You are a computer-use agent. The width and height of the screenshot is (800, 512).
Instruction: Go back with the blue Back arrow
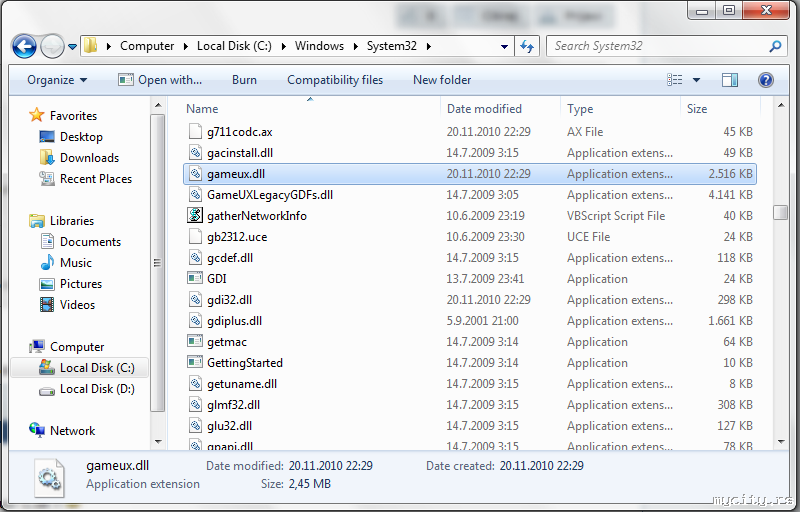(x=24, y=46)
